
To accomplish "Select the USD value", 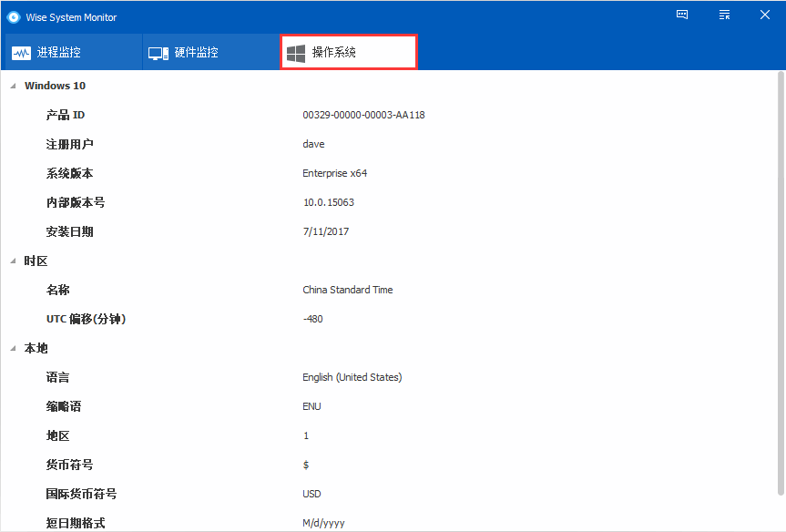I will point(311,494).
